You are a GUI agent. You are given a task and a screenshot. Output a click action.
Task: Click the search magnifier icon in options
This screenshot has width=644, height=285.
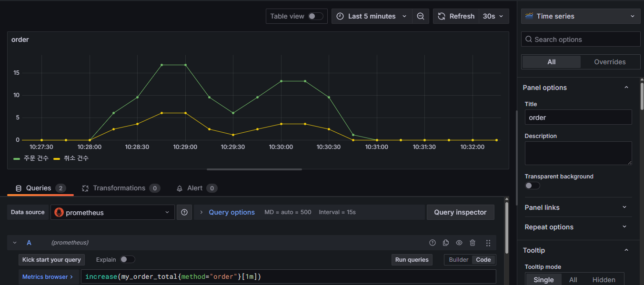pos(528,39)
